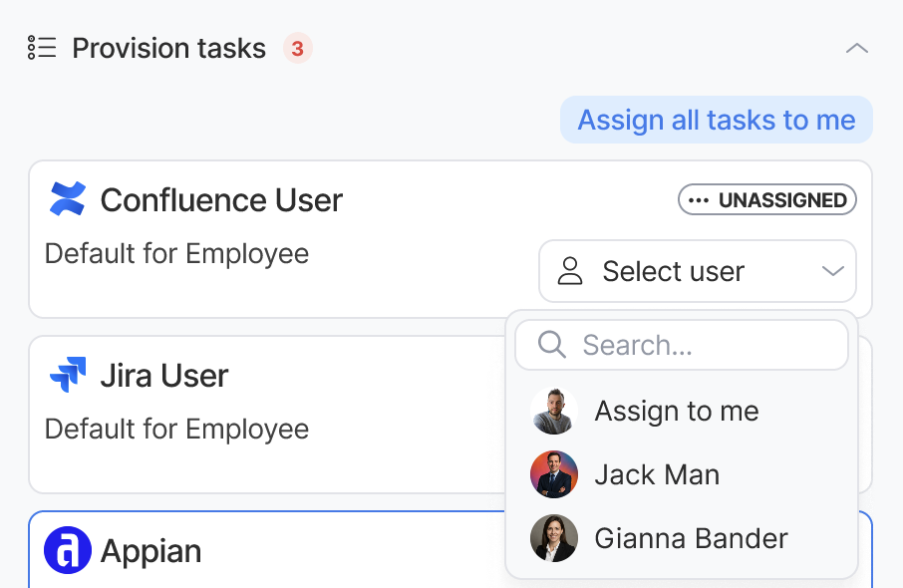Select Gianna Bander from user list
The width and height of the screenshot is (903, 588).
pos(691,538)
